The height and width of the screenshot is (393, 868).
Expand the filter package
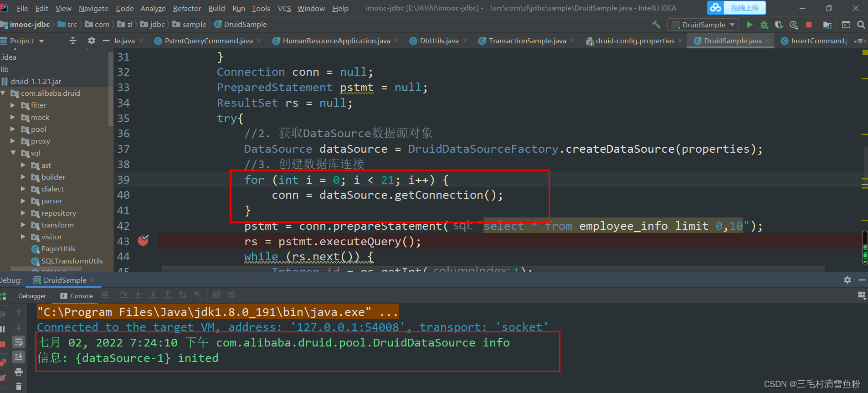(x=13, y=105)
